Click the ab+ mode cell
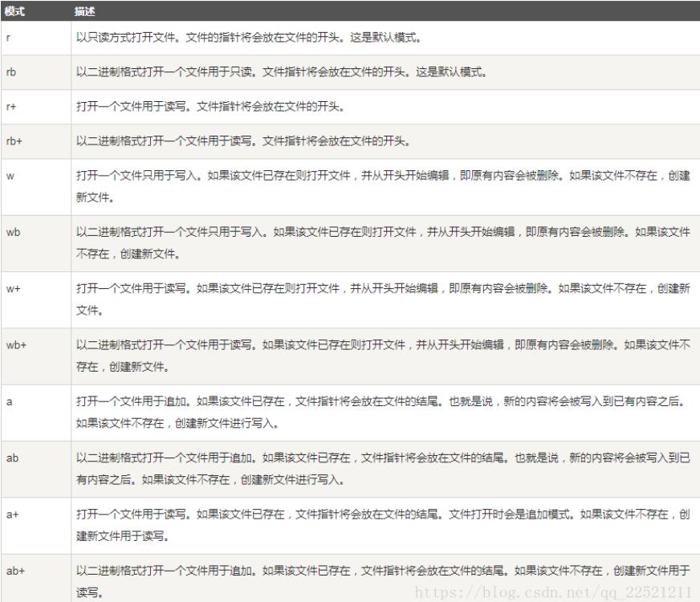Viewport: 700px width, 602px height. (x=16, y=570)
